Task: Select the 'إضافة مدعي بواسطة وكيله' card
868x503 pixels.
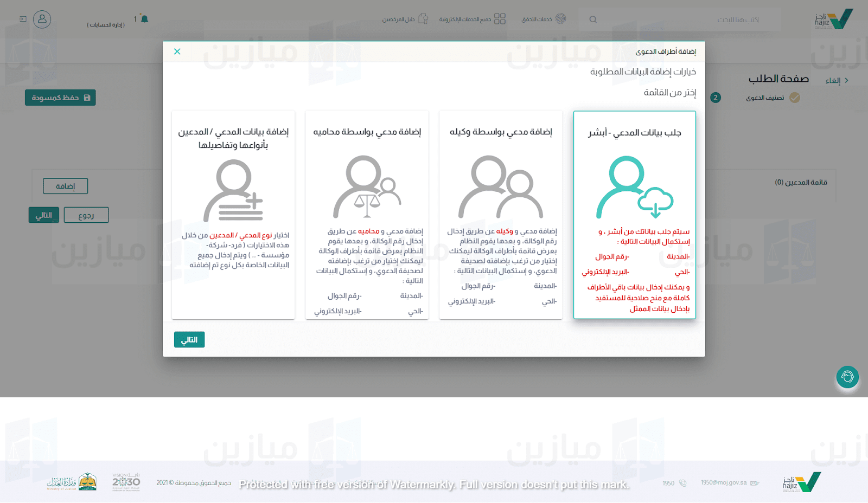Action: pyautogui.click(x=501, y=215)
